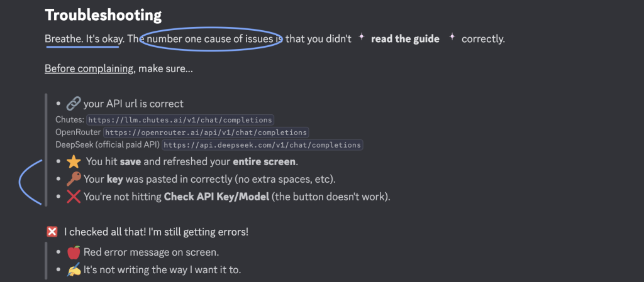644x282 pixels.
Task: Click the bold 'read the guide' text
Action: coord(405,39)
